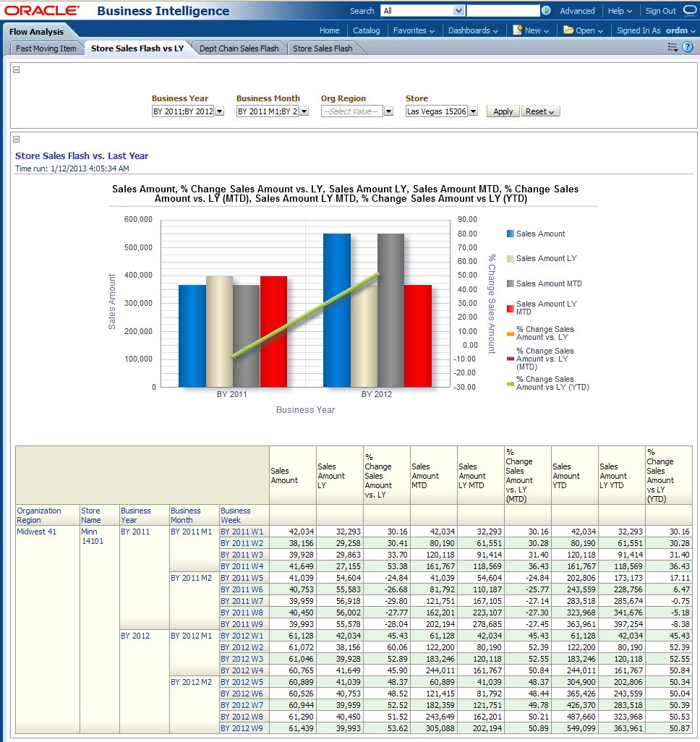This screenshot has height=742, width=700.
Task: Expand the Business Year dropdown
Action: (x=220, y=111)
